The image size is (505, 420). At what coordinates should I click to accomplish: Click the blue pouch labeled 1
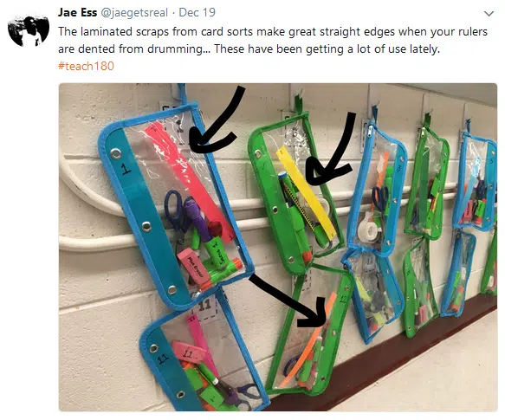[174, 206]
